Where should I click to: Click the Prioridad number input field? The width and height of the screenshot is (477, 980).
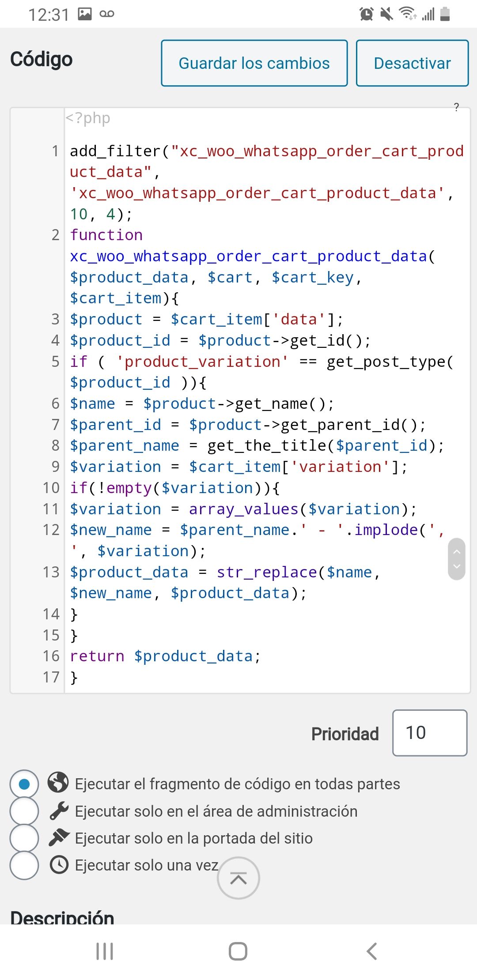[430, 733]
